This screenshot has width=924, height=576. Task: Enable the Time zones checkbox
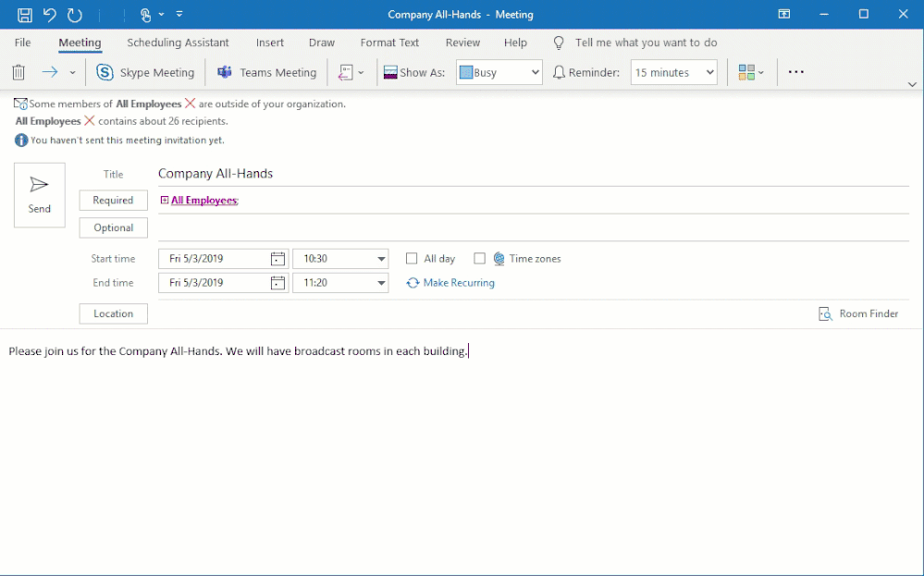click(x=480, y=259)
